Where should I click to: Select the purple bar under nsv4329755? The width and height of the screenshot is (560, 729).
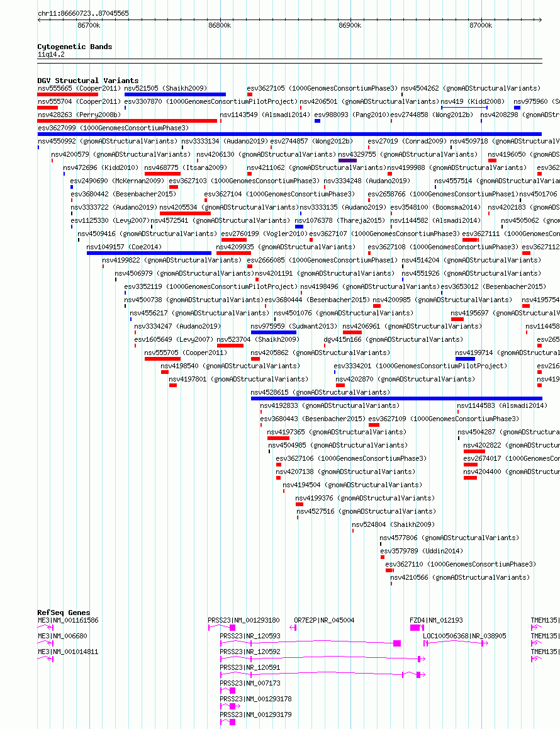[347, 161]
